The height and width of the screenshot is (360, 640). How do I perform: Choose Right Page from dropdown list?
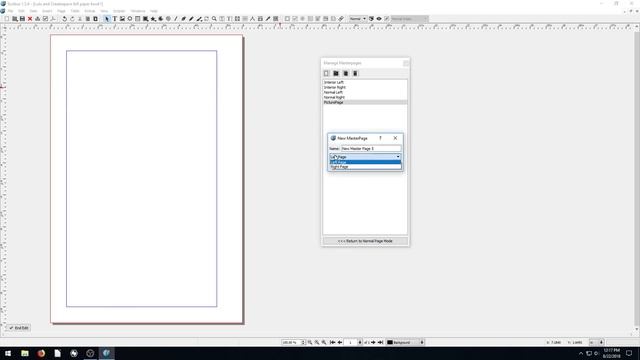click(365, 167)
